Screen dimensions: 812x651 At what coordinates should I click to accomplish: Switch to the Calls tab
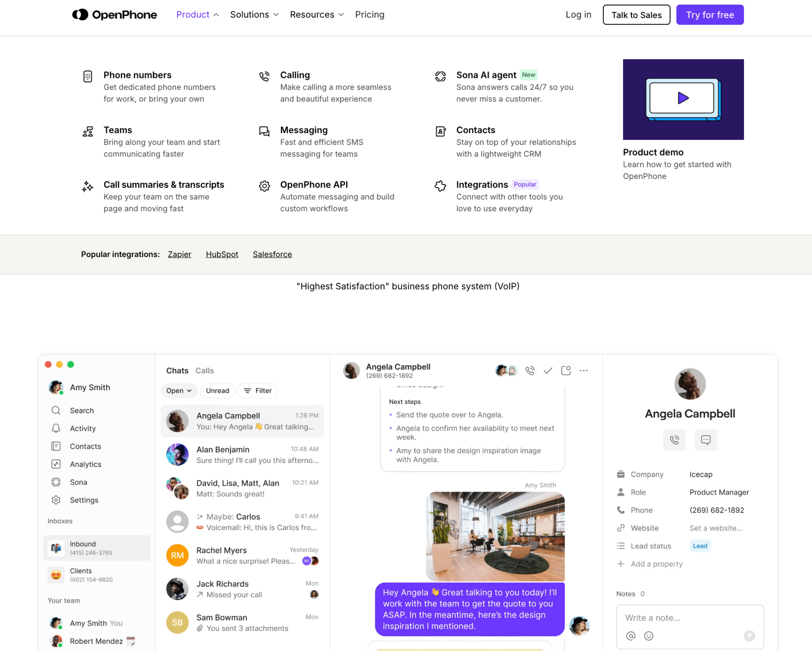point(204,371)
